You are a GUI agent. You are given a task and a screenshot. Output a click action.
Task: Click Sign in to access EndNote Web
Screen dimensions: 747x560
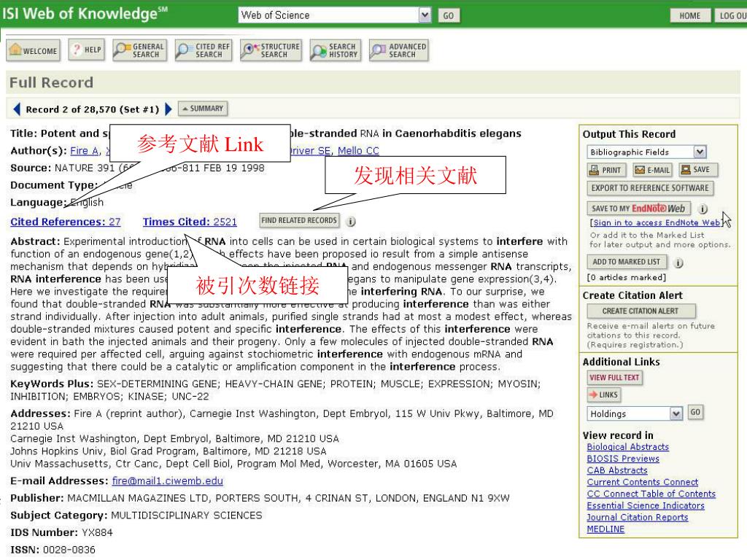pos(656,222)
